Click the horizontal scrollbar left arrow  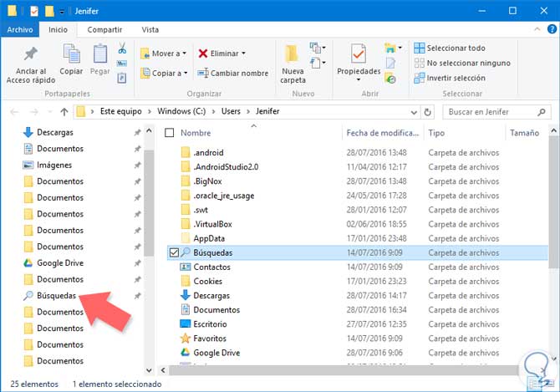coord(163,370)
